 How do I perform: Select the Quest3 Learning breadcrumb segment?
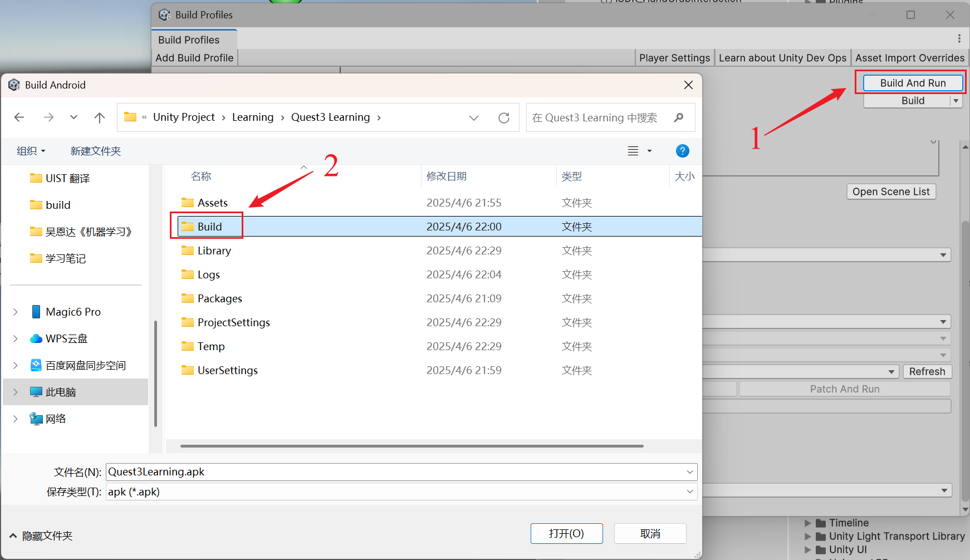click(x=330, y=117)
